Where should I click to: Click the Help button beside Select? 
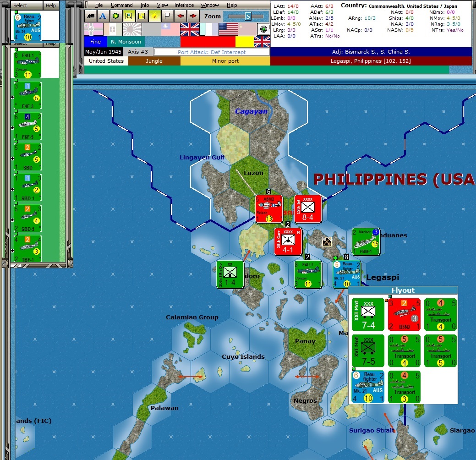pyautogui.click(x=51, y=5)
